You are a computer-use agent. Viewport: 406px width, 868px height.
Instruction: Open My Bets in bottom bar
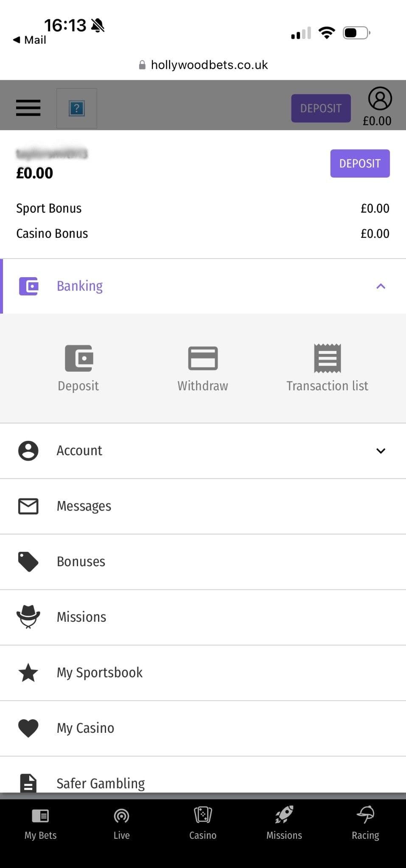click(x=40, y=815)
